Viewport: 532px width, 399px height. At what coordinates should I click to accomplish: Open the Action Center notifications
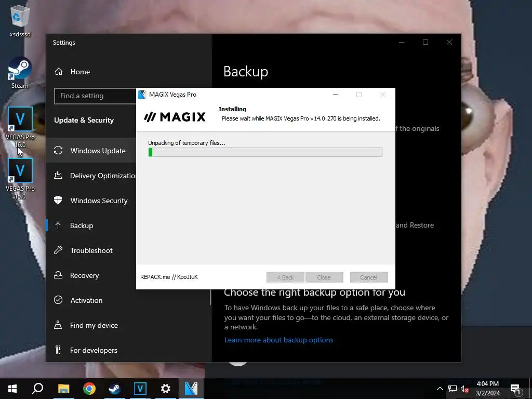click(x=516, y=389)
